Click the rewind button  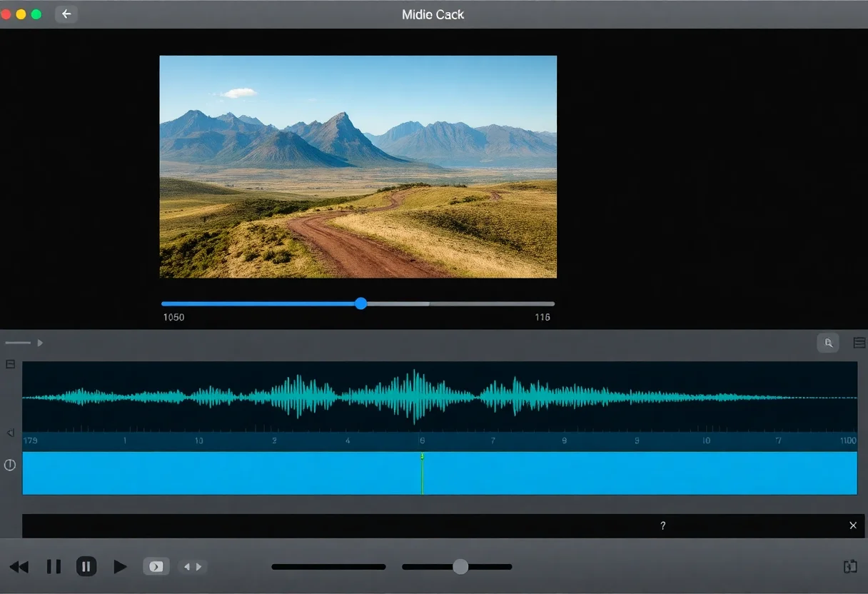coord(19,567)
